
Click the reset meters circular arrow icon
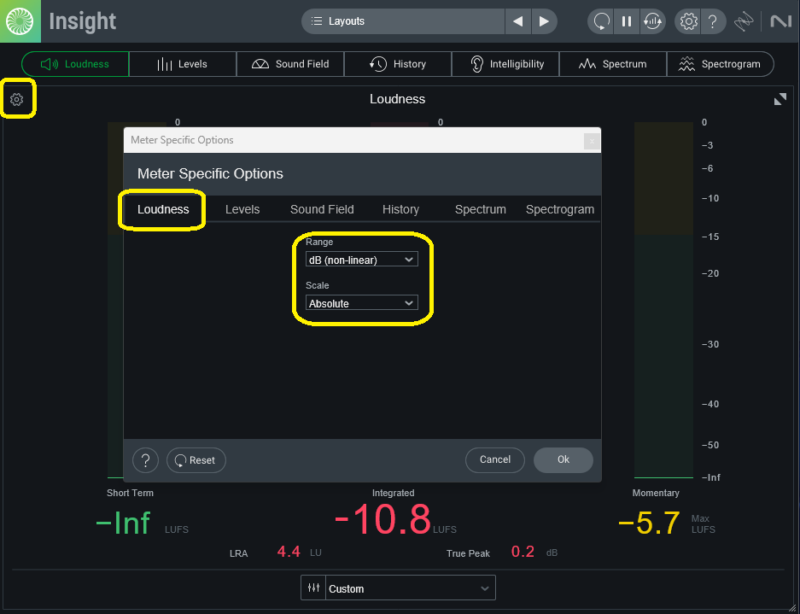point(601,21)
